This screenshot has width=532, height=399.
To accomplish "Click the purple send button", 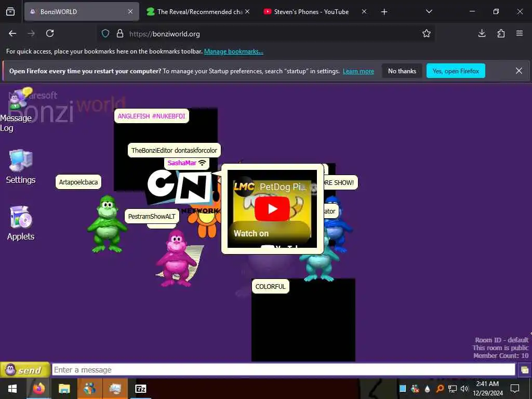I will pos(25,370).
